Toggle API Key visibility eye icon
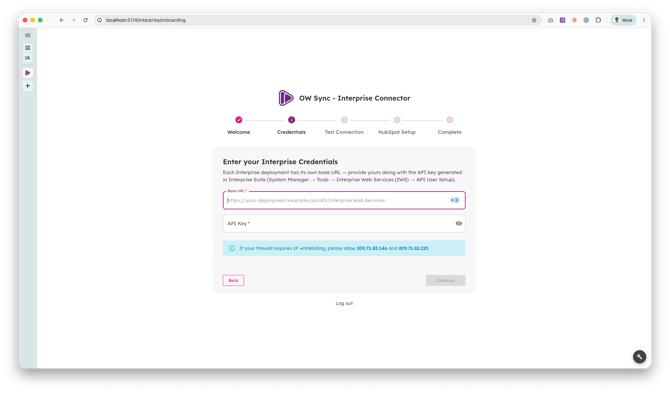670x393 pixels. tap(458, 223)
